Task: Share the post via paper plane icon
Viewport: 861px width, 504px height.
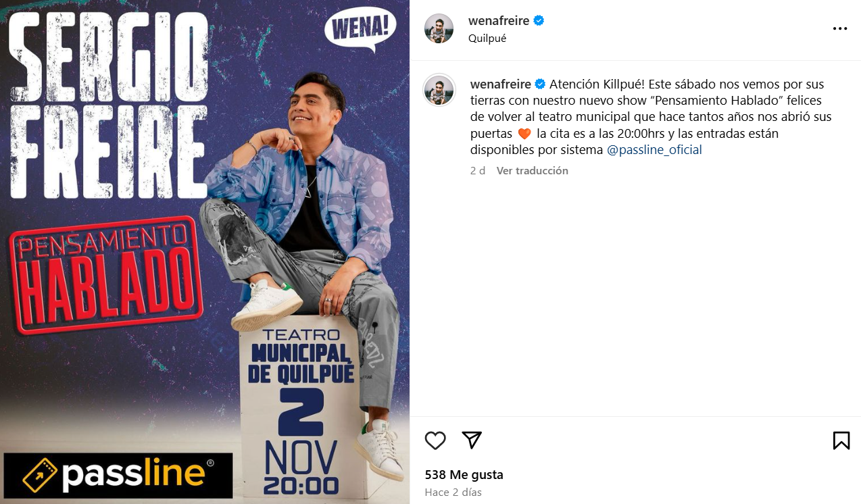Action: 472,440
